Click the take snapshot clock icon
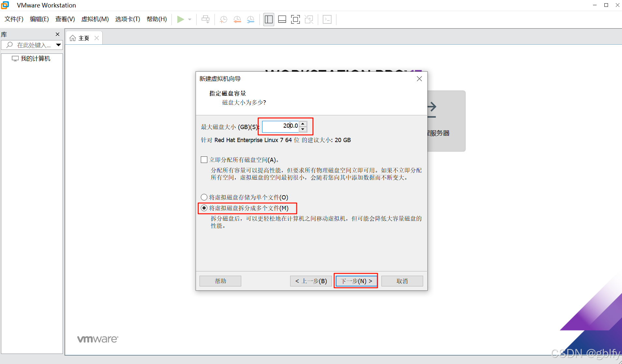The height and width of the screenshot is (364, 622). tap(223, 19)
